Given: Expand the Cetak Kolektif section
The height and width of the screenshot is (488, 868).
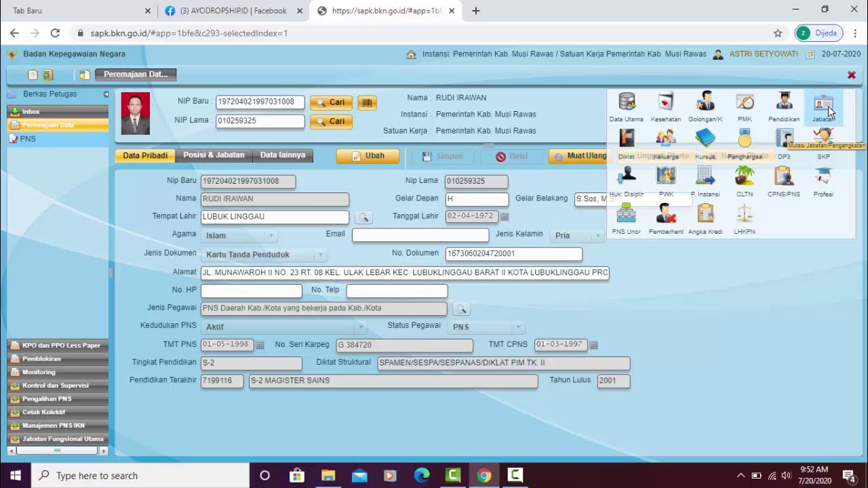Looking at the screenshot, I should 58,412.
